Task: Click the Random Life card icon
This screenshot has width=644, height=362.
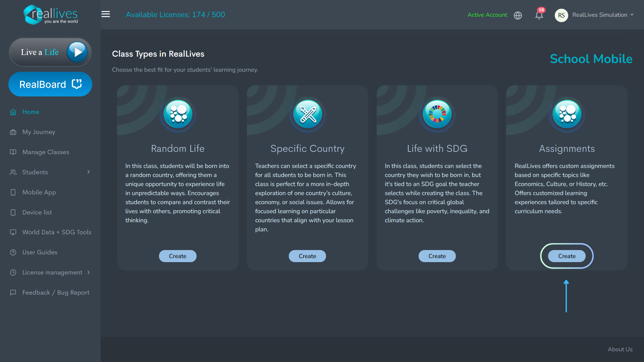Action: [x=178, y=114]
